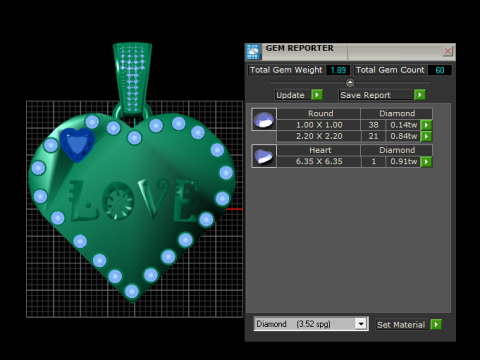Image resolution: width=480 pixels, height=360 pixels.
Task: Click the 0.91tw weight cell
Action: click(403, 162)
